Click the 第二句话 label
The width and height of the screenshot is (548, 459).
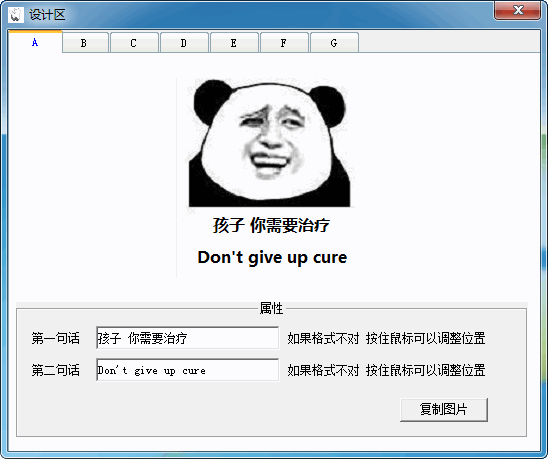pyautogui.click(x=56, y=370)
